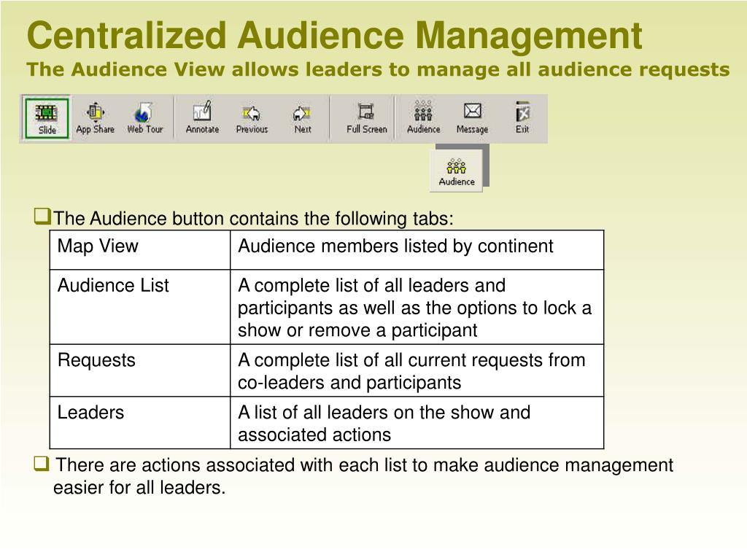Click 'There are actions associated with each list' text
Image resolution: width=747 pixels, height=560 pixels.
[364, 476]
